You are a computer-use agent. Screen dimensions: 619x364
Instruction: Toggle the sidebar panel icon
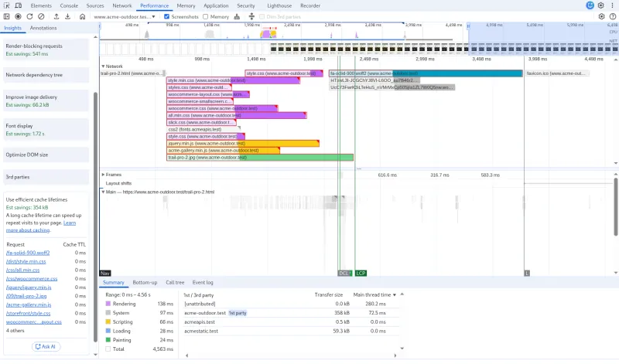(6, 16)
